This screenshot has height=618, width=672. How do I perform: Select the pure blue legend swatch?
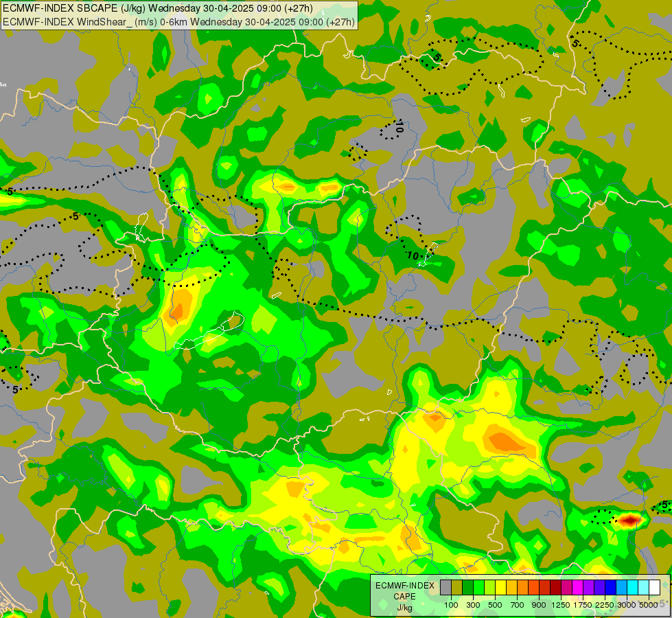(x=611, y=587)
